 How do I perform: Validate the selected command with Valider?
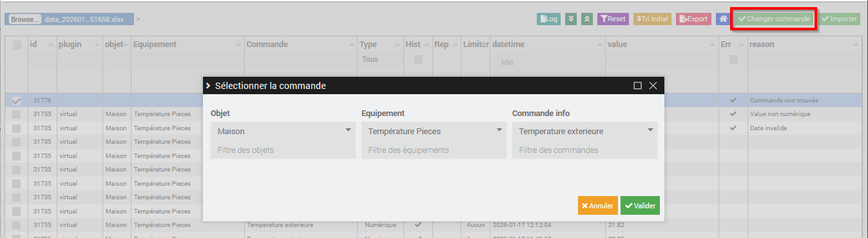point(640,206)
